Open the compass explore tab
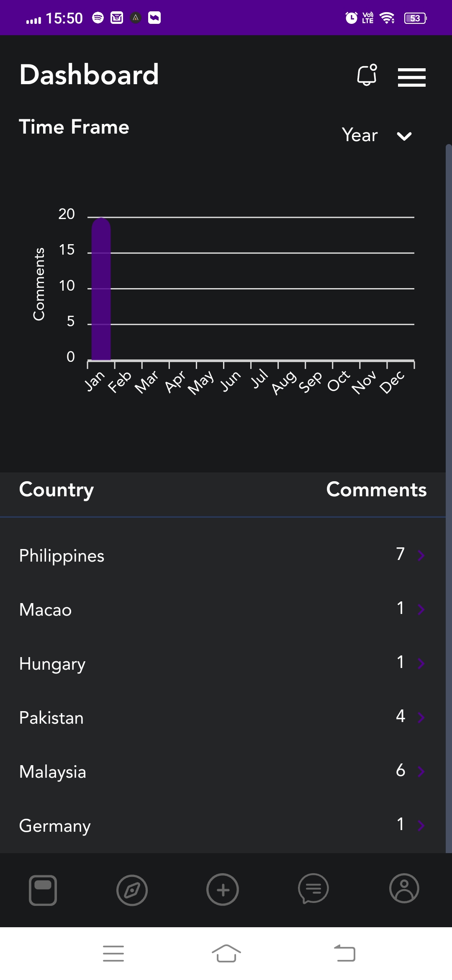 [132, 890]
